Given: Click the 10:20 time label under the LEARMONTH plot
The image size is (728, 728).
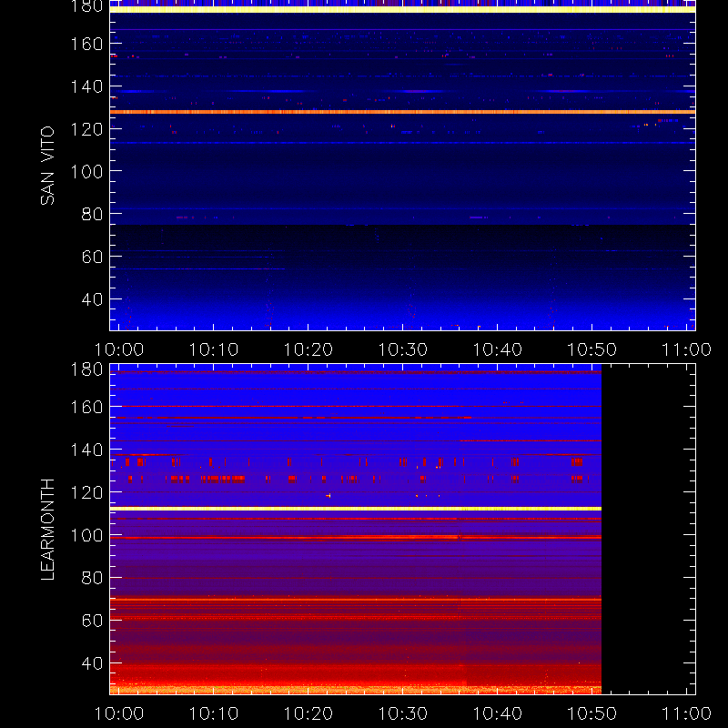Looking at the screenshot, I should point(308,713).
